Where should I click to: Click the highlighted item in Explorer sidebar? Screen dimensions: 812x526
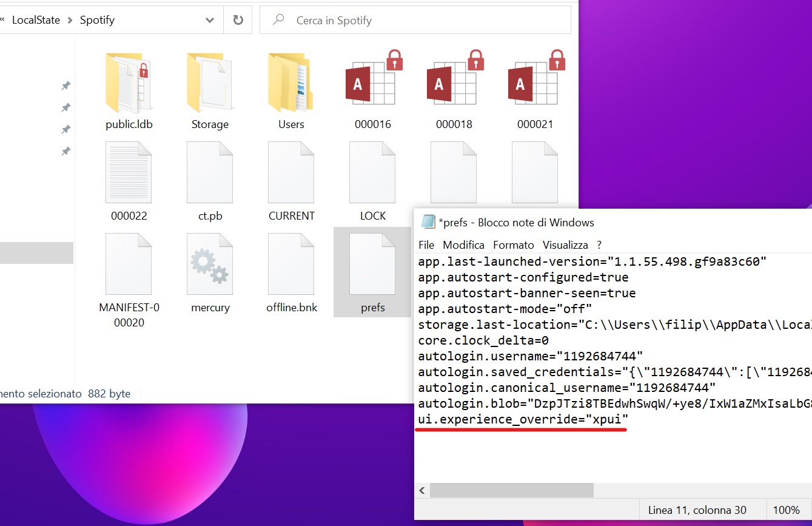(36, 252)
